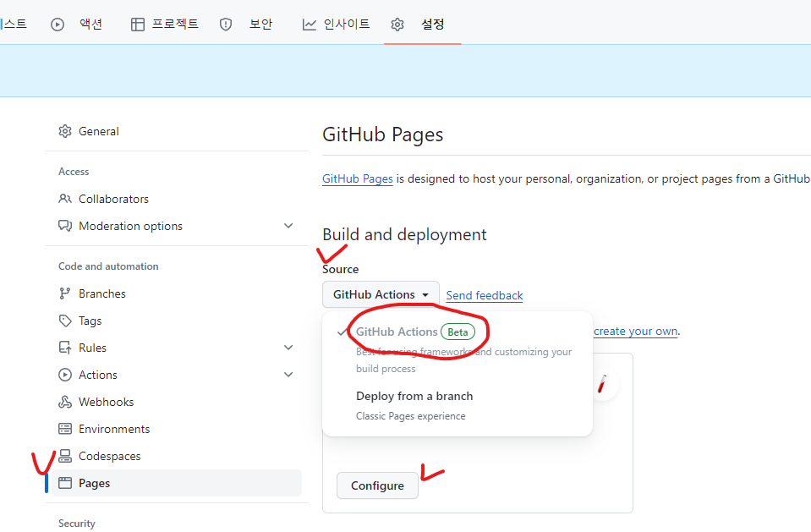Click the Pages browser icon in sidebar
Image resolution: width=811 pixels, height=532 pixels.
coord(65,483)
